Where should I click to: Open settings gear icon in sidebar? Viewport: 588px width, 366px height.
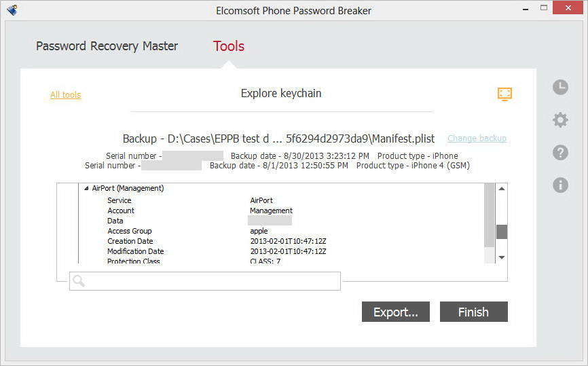click(x=560, y=120)
